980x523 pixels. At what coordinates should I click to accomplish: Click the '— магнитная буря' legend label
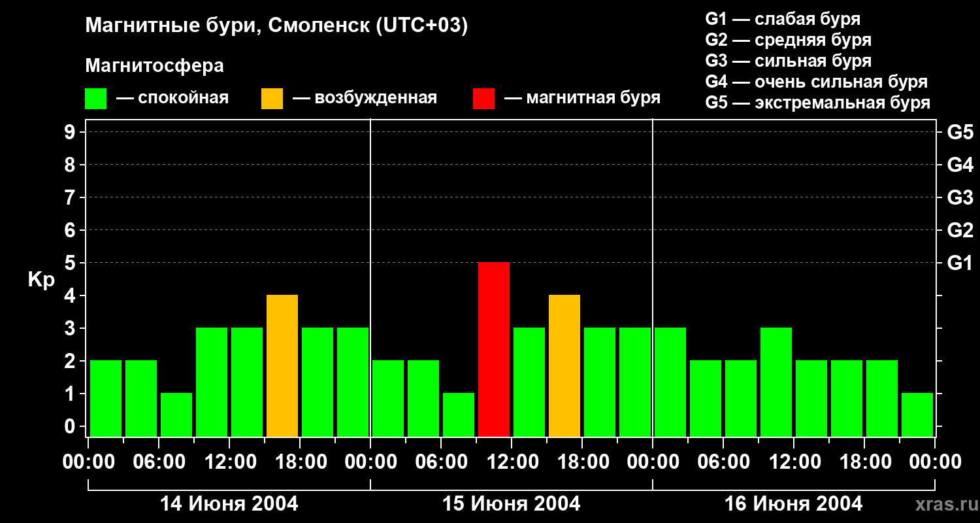click(582, 98)
